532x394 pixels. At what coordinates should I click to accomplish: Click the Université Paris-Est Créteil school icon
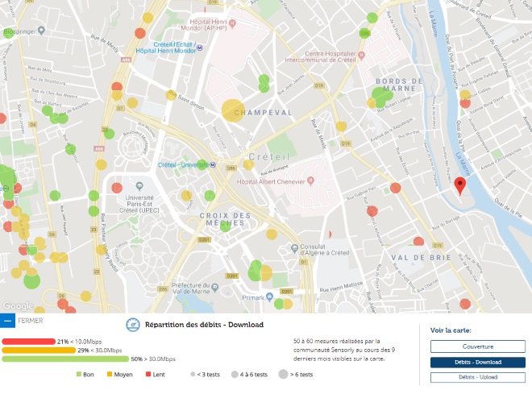click(x=138, y=187)
